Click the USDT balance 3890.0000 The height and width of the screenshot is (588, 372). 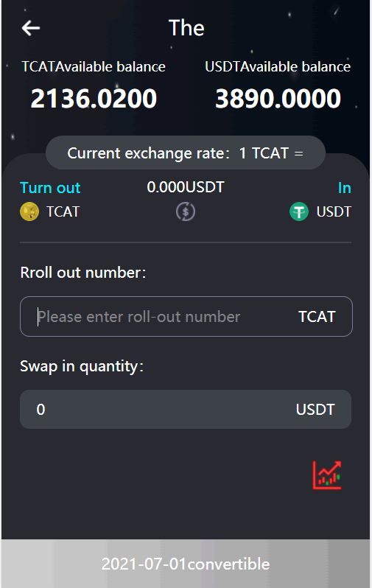pyautogui.click(x=278, y=99)
